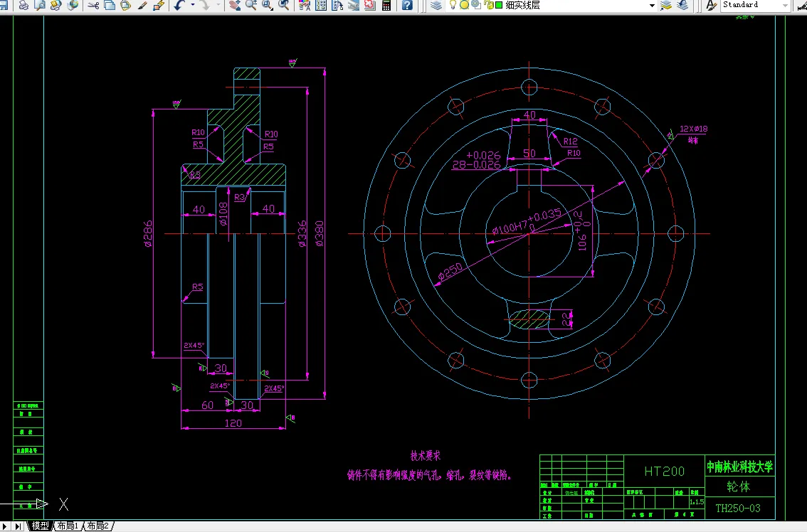Click the Help question mark icon
The height and width of the screenshot is (532, 807).
coord(406,5)
